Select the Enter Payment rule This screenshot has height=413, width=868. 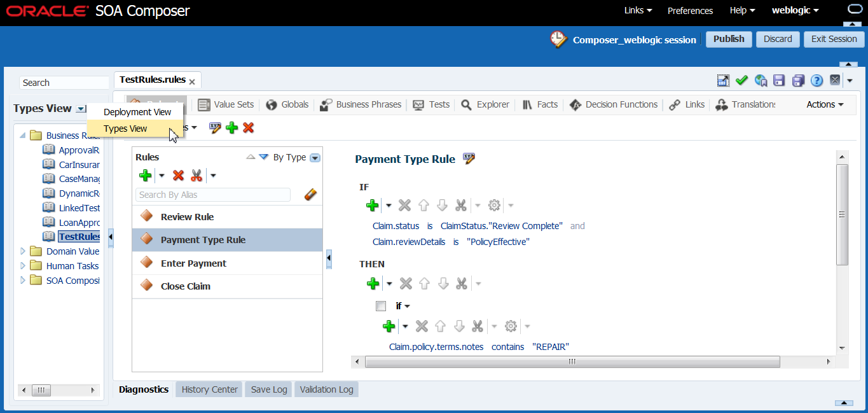point(228,263)
